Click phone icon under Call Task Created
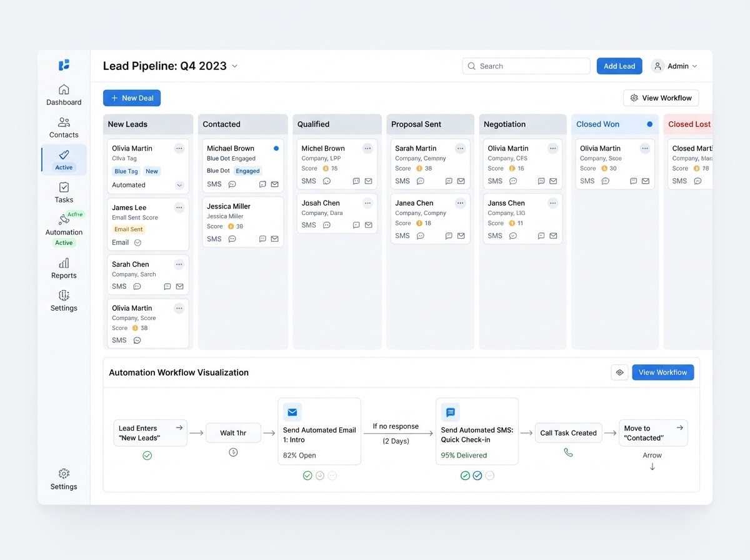Image resolution: width=750 pixels, height=560 pixels. click(568, 452)
